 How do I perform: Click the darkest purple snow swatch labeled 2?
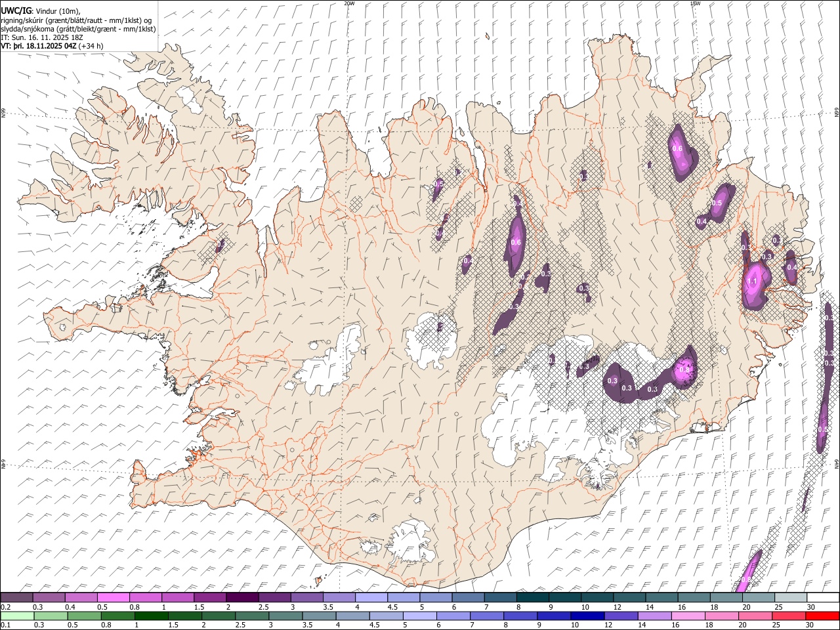pos(242,598)
